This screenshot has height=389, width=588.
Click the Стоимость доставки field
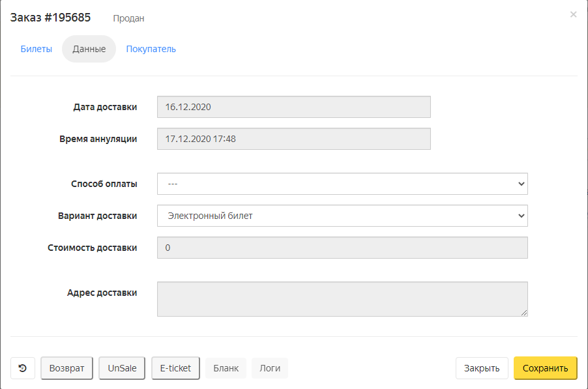click(x=342, y=248)
